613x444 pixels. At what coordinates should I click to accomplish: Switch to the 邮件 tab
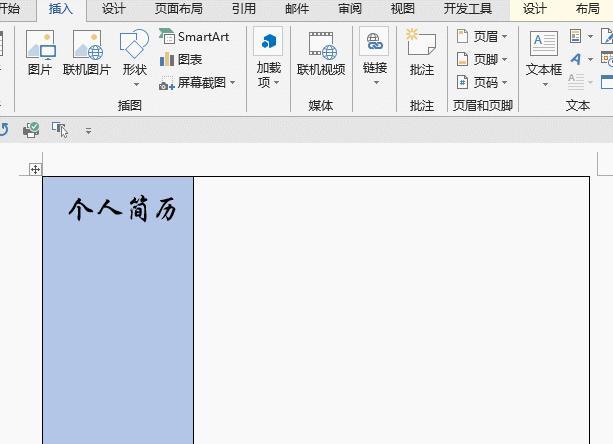(x=297, y=9)
